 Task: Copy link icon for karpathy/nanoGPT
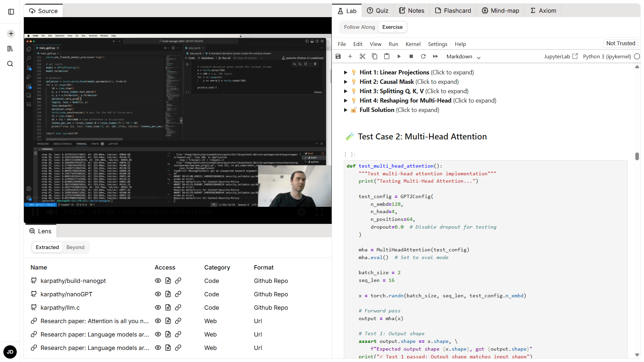(x=178, y=294)
